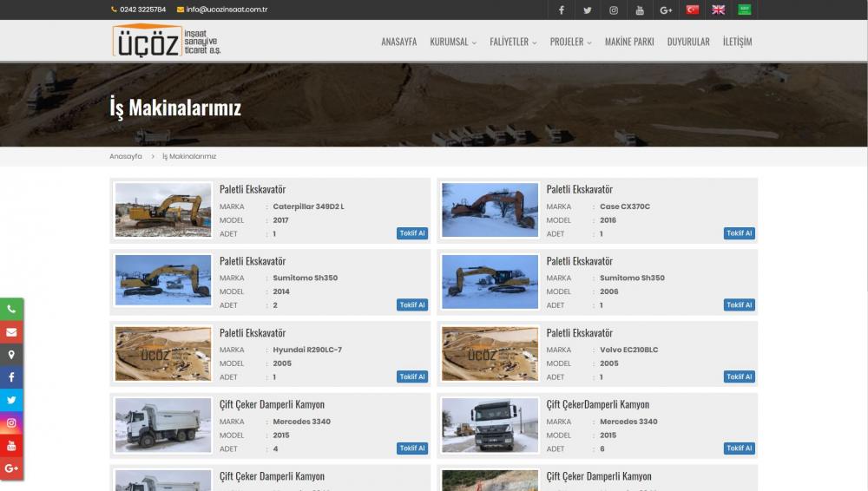
Task: Click the text Caterpillar 349D2 L
Action: (x=308, y=206)
